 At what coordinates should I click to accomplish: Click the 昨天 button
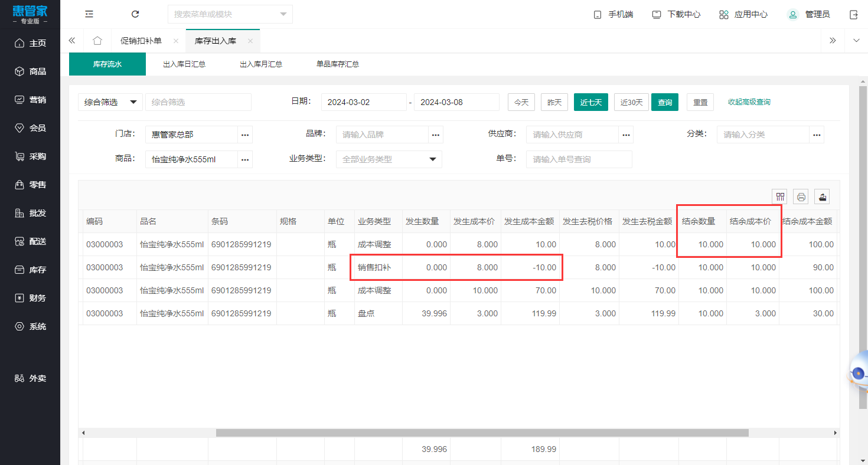click(x=554, y=102)
